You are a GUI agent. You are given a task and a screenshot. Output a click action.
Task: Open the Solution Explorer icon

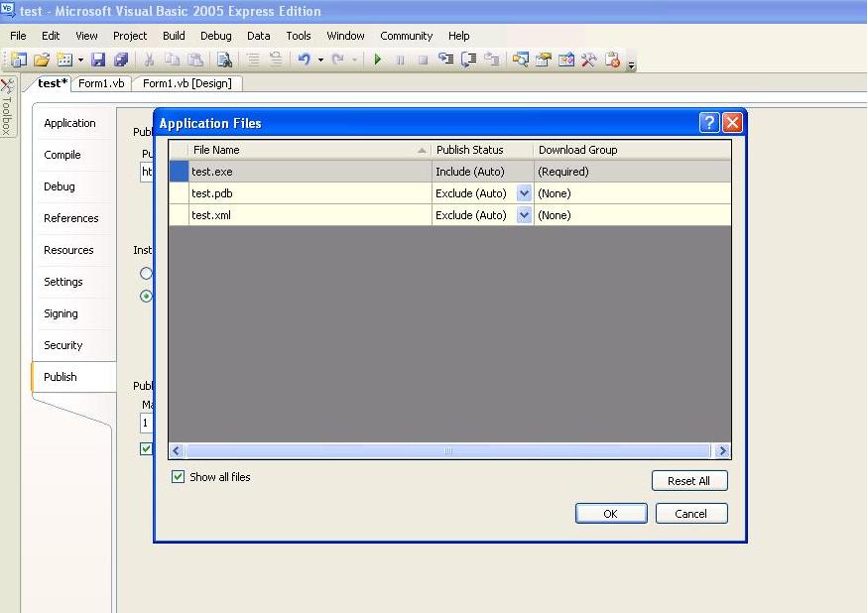coord(518,59)
